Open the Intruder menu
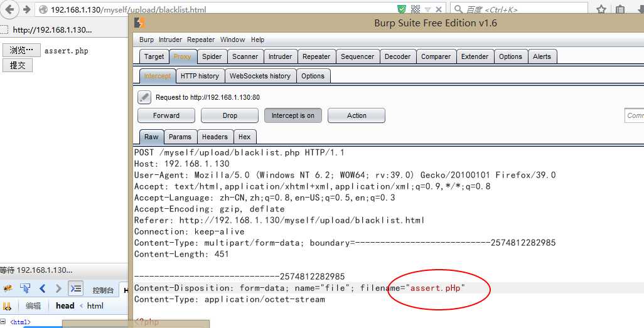 tap(171, 40)
